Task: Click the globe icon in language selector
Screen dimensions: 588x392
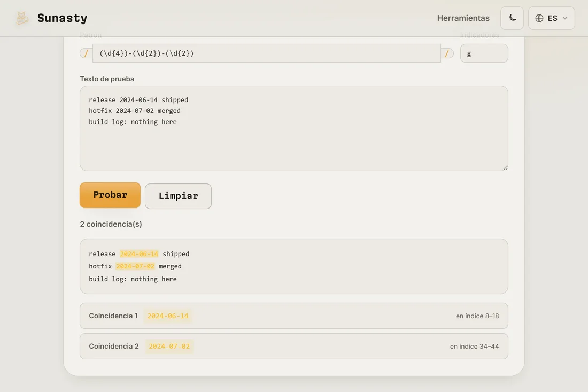Action: point(539,18)
